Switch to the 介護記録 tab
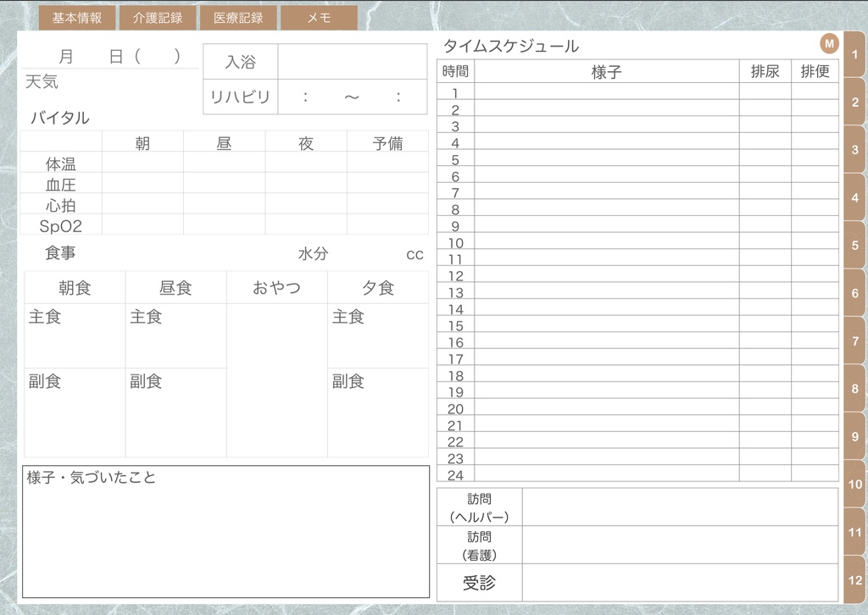Viewport: 868px width, 615px height. [x=157, y=17]
